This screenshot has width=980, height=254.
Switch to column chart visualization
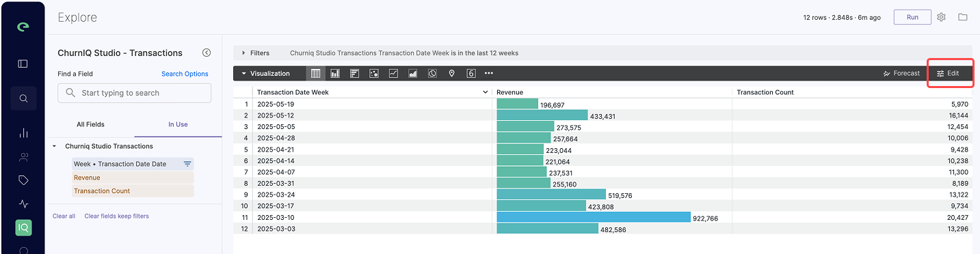(x=335, y=73)
